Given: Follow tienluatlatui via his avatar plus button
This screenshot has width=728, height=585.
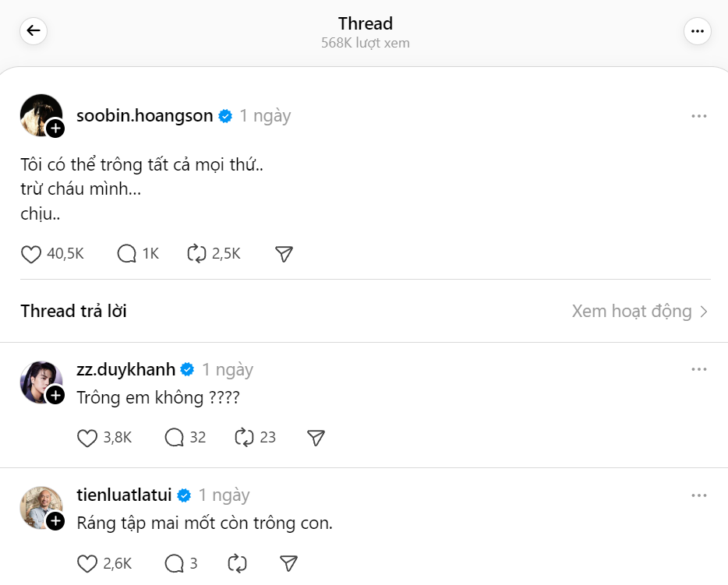Looking at the screenshot, I should pos(55,520).
